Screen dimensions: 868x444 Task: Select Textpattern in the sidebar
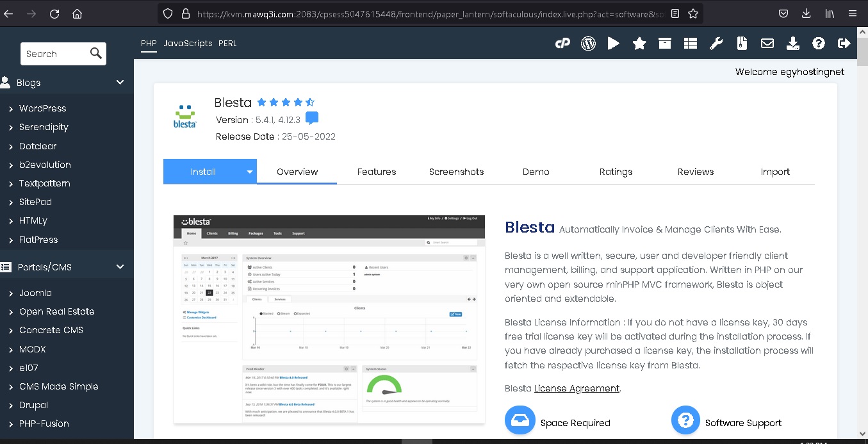click(x=44, y=183)
